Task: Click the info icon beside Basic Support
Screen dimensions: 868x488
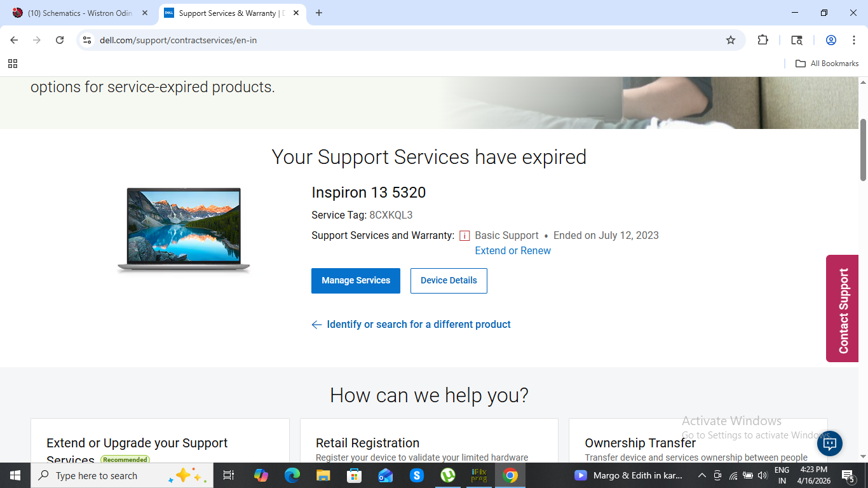Action: pos(465,235)
